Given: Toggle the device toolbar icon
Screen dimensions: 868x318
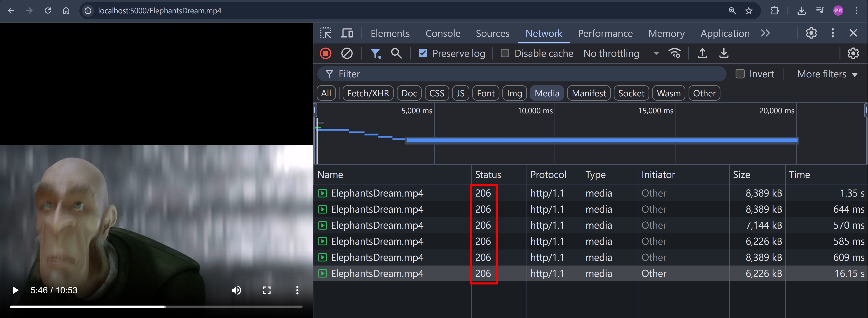Looking at the screenshot, I should [x=347, y=33].
